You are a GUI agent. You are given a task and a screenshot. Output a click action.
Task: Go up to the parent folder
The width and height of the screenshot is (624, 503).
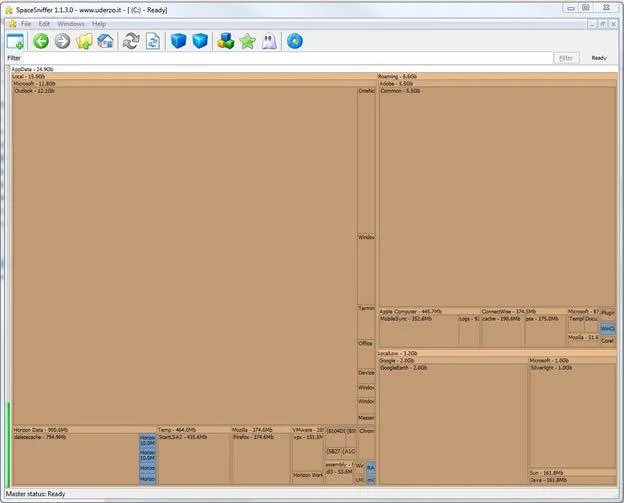pos(84,41)
